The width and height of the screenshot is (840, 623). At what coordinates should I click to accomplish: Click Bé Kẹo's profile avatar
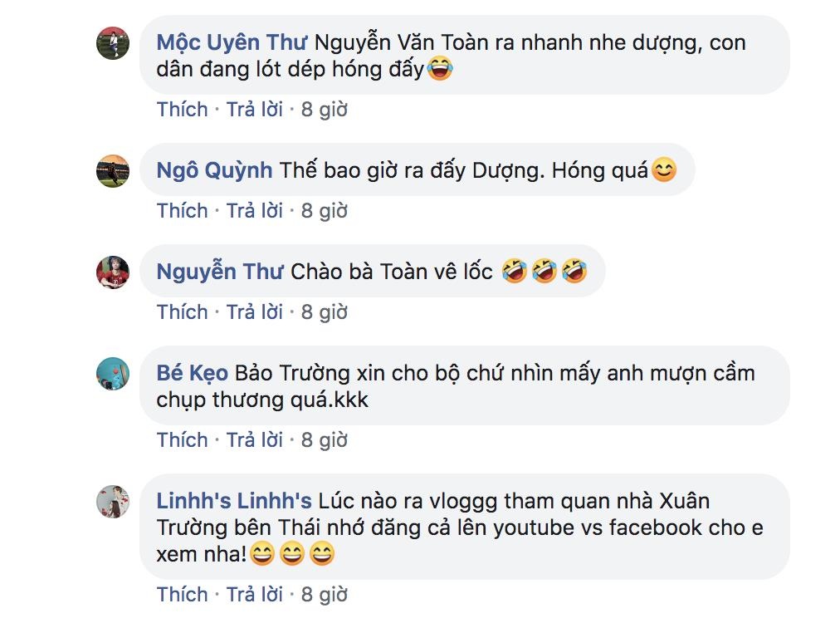pos(113,374)
